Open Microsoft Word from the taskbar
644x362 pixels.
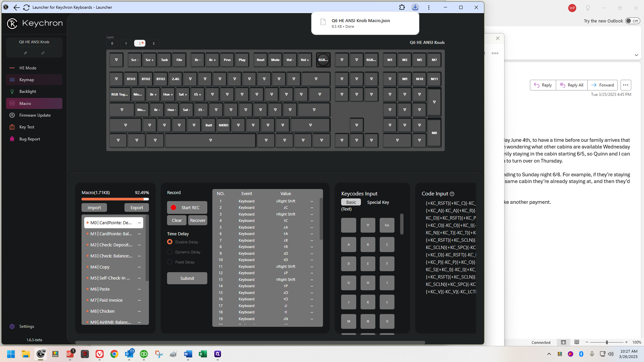click(x=188, y=354)
